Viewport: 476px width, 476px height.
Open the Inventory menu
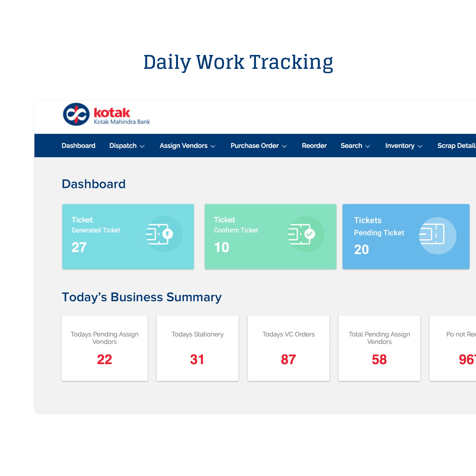click(x=404, y=146)
